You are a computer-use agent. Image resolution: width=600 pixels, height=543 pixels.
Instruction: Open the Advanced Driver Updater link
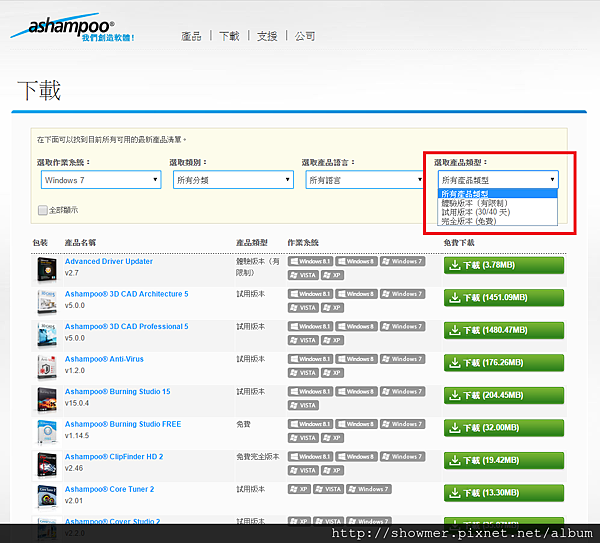[109, 261]
